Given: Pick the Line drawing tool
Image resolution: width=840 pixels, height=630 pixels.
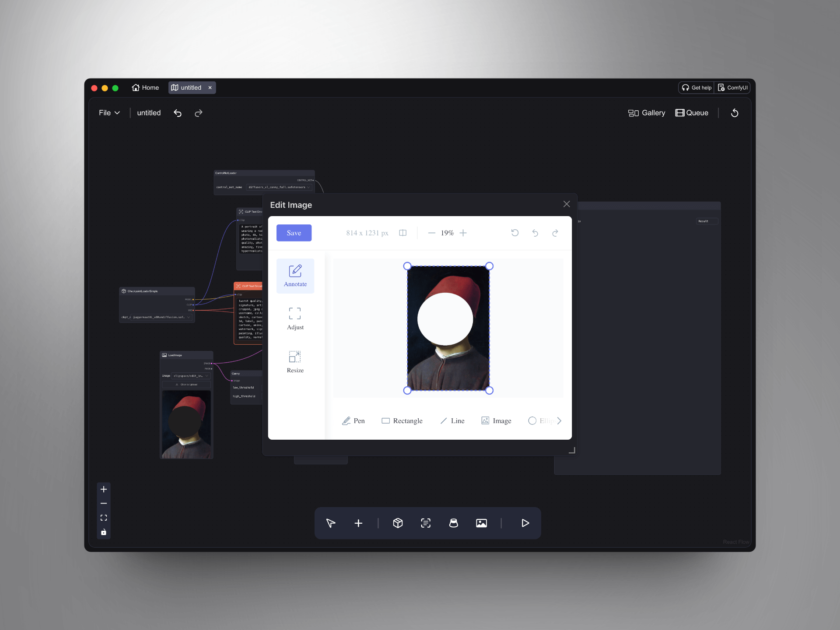Looking at the screenshot, I should [452, 421].
